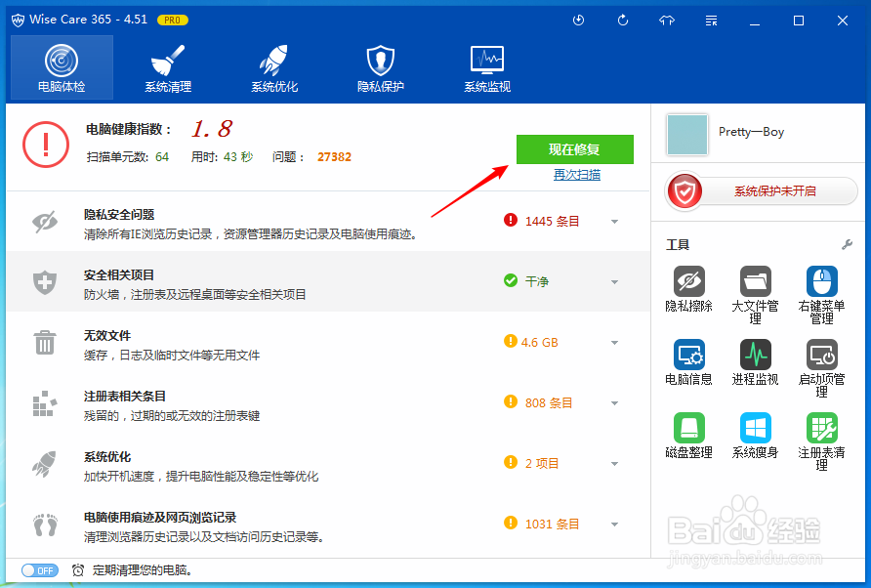Click the Pretty一Boy username
871x588 pixels.
(751, 132)
